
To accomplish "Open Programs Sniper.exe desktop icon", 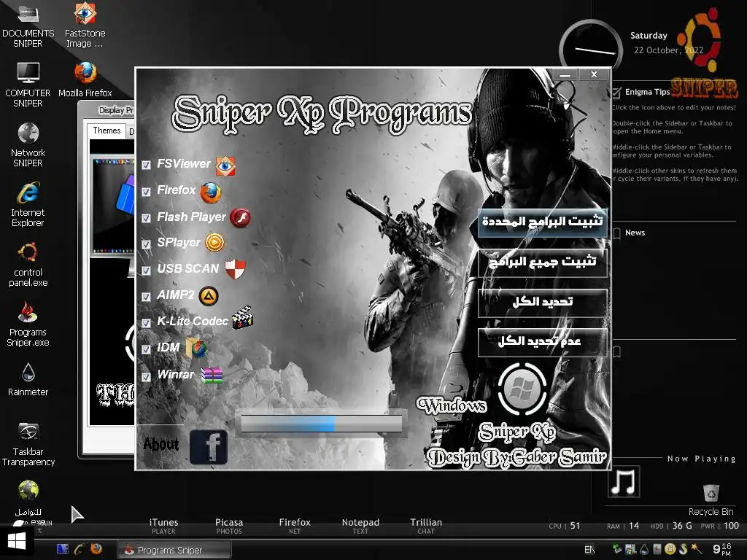I will coord(28,324).
